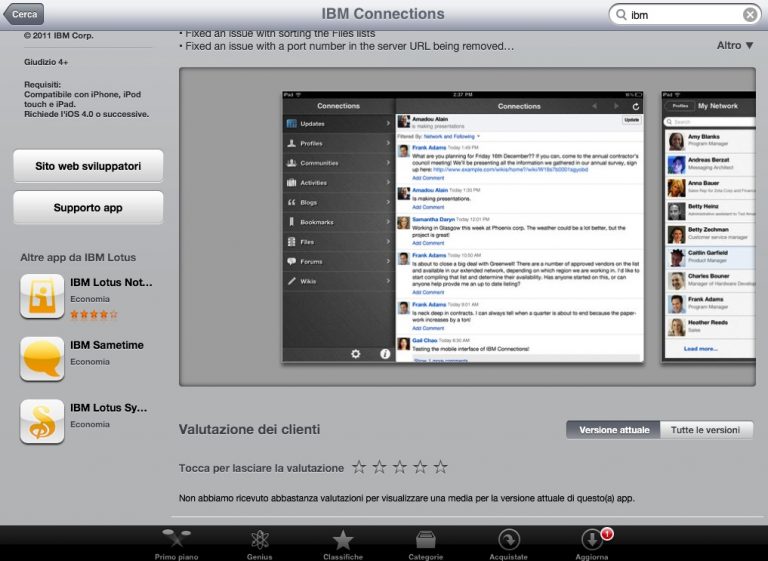Open the Genius tab
Screen dimensions: 768x561
(260, 544)
